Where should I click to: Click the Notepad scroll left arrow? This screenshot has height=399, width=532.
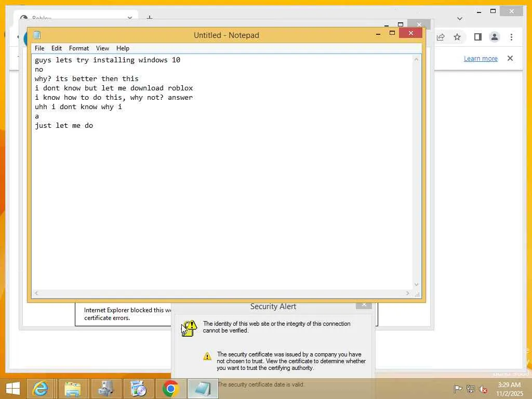coord(36,293)
